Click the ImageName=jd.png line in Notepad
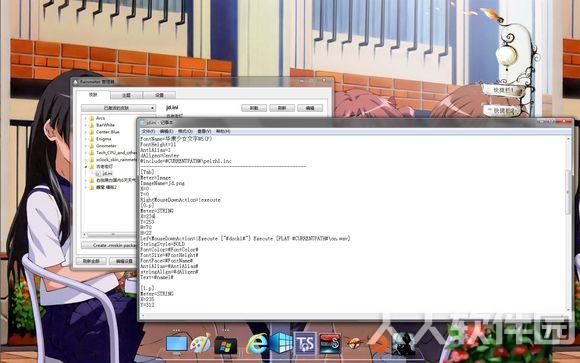The width and height of the screenshot is (580, 363). (x=162, y=183)
